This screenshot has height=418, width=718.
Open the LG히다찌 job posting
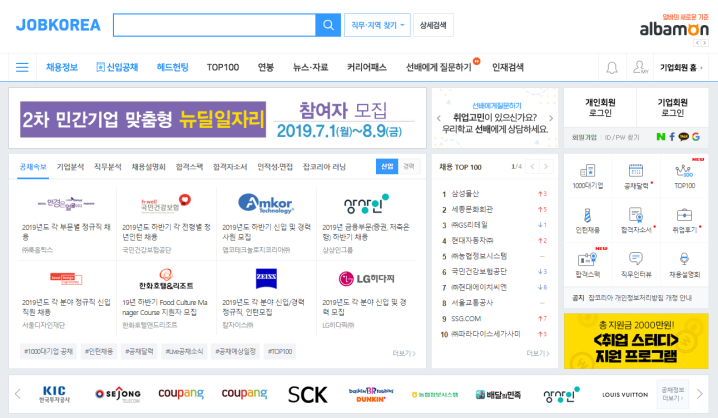pos(366,299)
